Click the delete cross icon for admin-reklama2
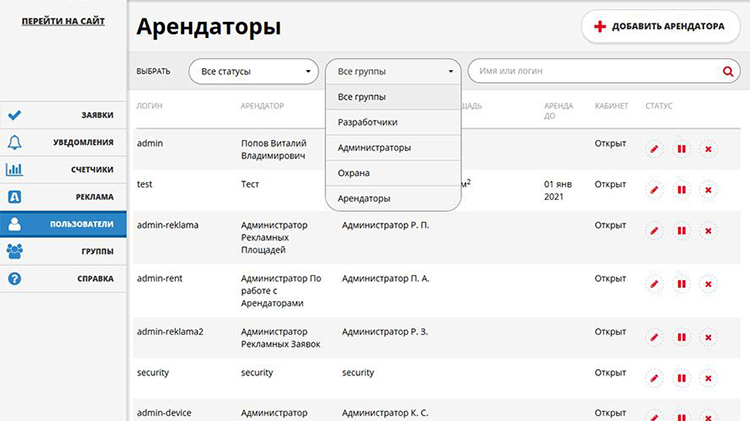The height and width of the screenshot is (421, 750). coord(708,338)
